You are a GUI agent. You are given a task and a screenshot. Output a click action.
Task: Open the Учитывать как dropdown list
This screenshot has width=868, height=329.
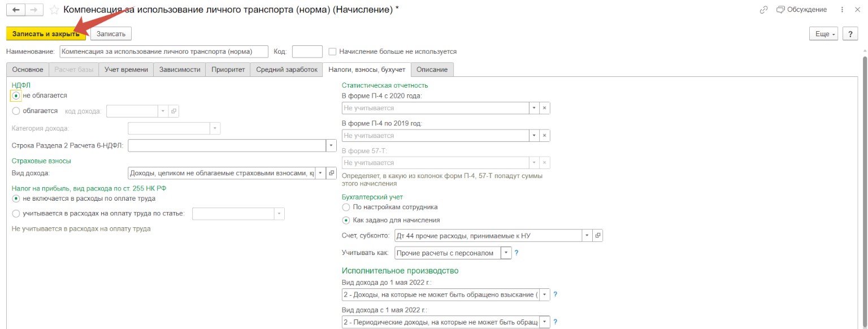pos(506,253)
